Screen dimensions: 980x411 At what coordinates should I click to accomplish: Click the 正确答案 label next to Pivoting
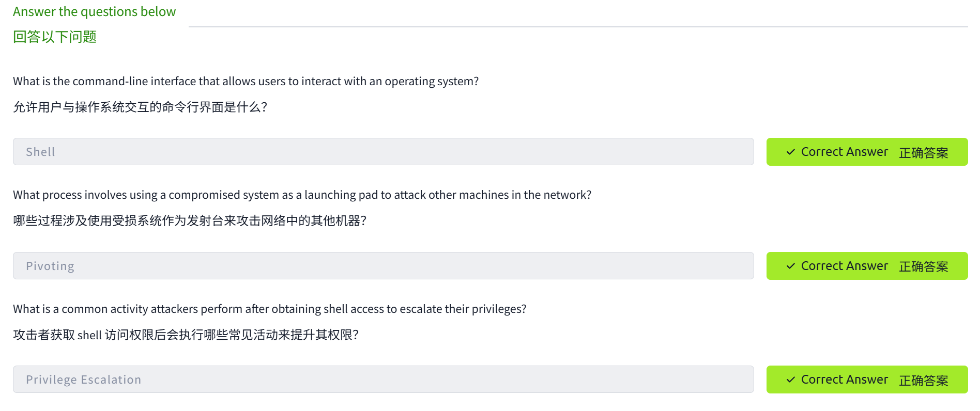pyautogui.click(x=923, y=266)
